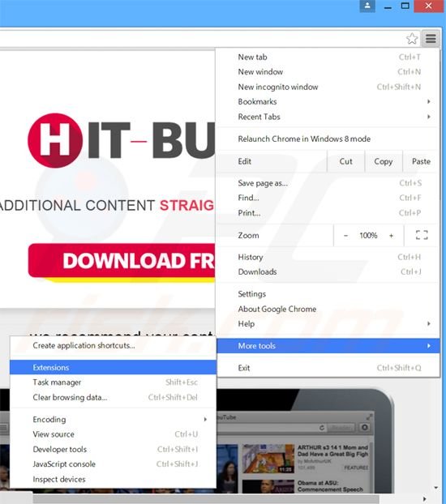
Task: Click the ARTHUR s3 14 1 video title
Action: (x=332, y=451)
